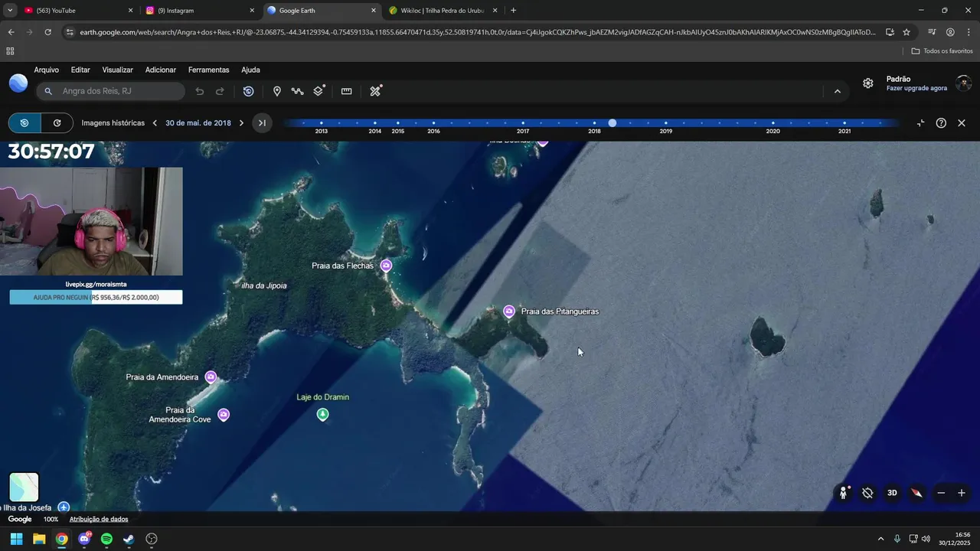Open the Arquivo menu

pos(46,70)
